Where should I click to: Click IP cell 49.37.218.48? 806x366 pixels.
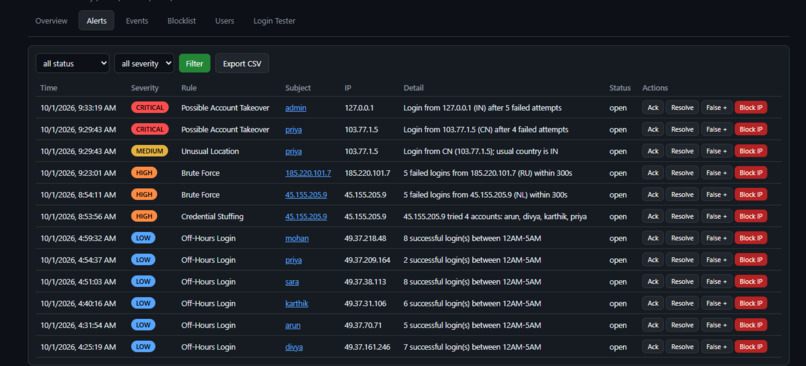[365, 239]
